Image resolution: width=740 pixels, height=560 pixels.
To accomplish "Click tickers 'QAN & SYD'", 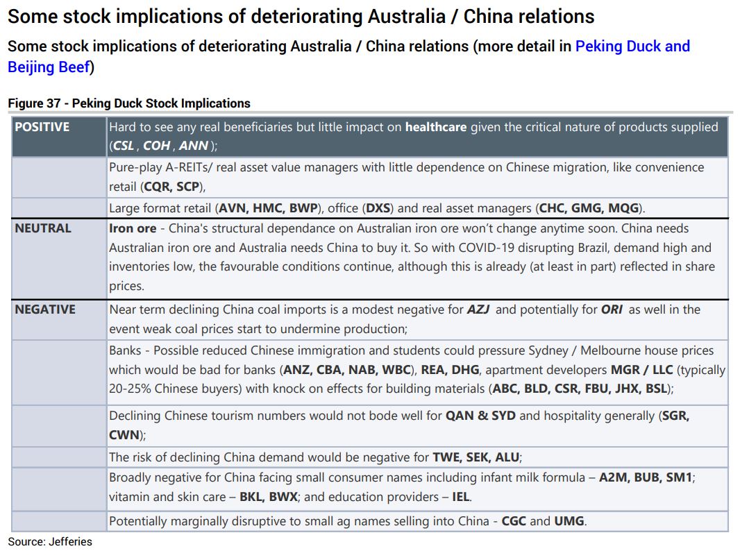I will coord(480,416).
